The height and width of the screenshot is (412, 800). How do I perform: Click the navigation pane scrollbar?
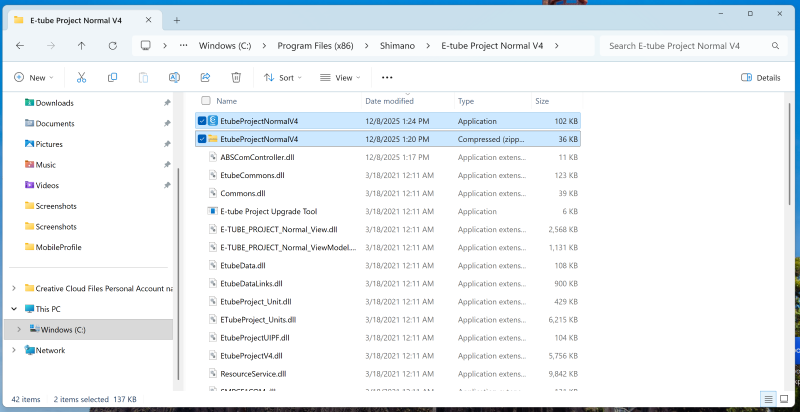178,273
